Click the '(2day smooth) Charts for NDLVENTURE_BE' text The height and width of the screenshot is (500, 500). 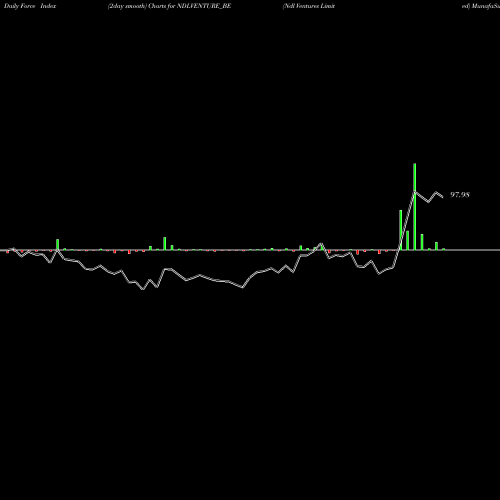pos(169,6)
